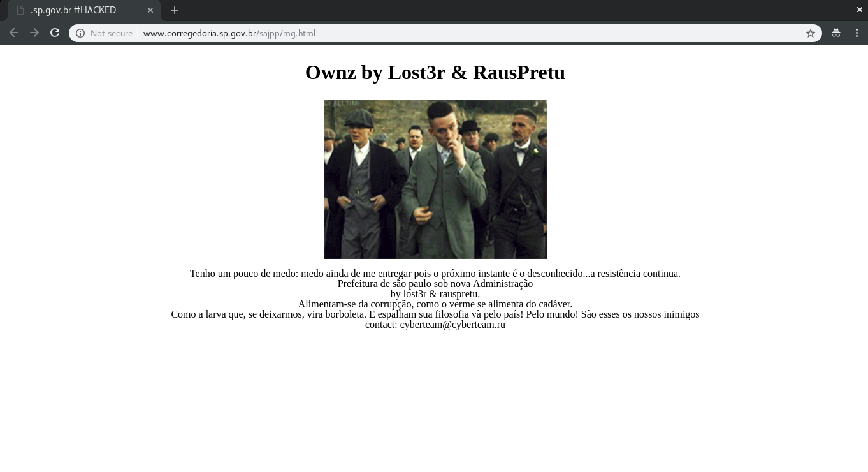Close the .sp.gov.br #HACKED tab

150,10
